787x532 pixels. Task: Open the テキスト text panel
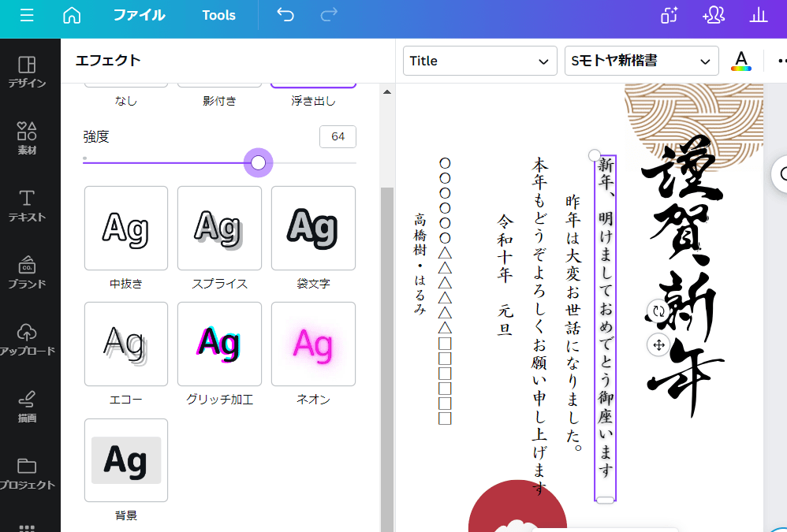pos(27,205)
